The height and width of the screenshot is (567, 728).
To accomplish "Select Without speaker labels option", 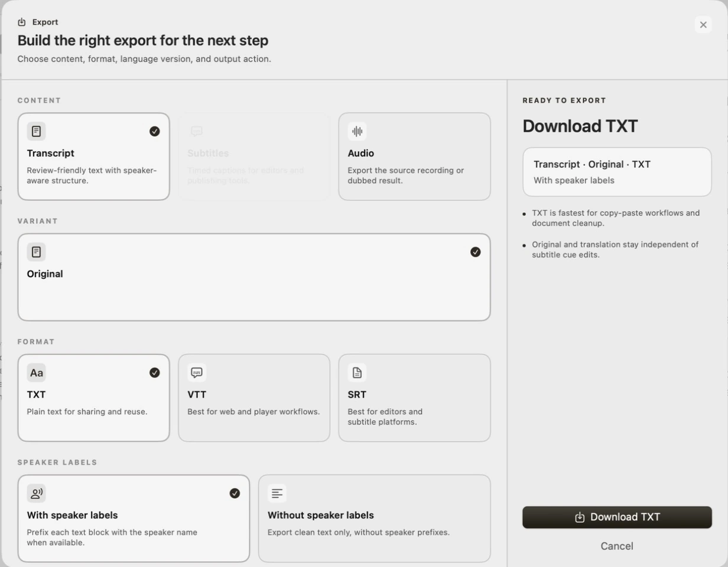I will click(374, 519).
